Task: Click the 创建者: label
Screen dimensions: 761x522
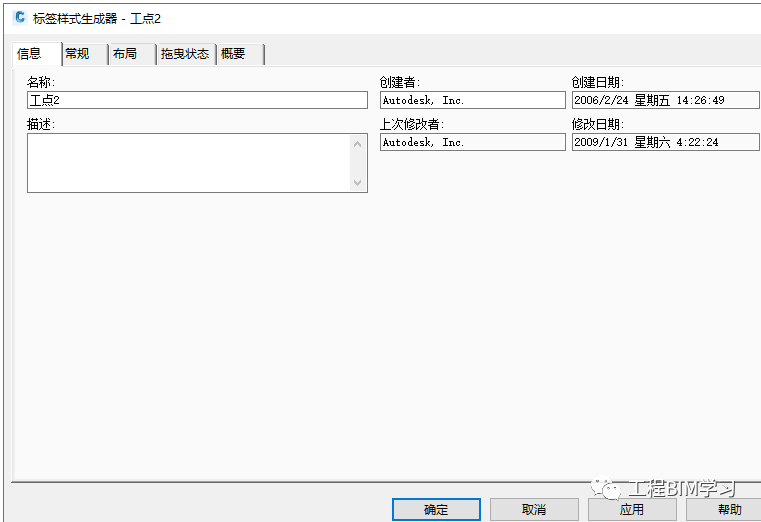Action: pos(400,82)
